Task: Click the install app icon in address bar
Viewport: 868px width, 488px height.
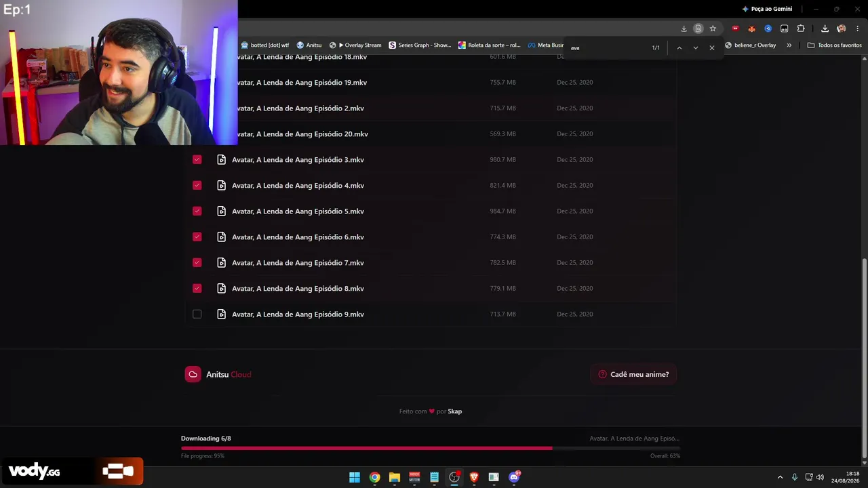Action: [684, 28]
